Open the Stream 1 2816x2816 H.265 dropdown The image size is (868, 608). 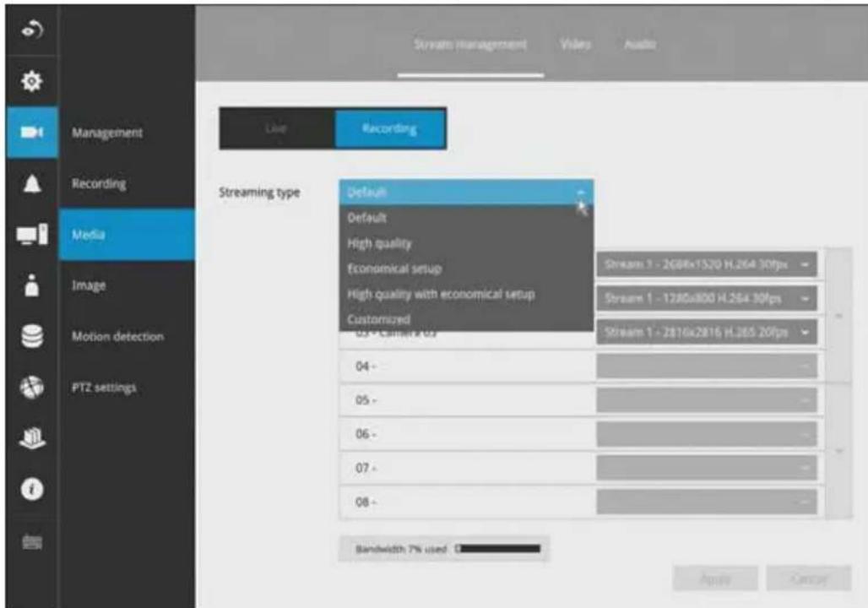[707, 332]
